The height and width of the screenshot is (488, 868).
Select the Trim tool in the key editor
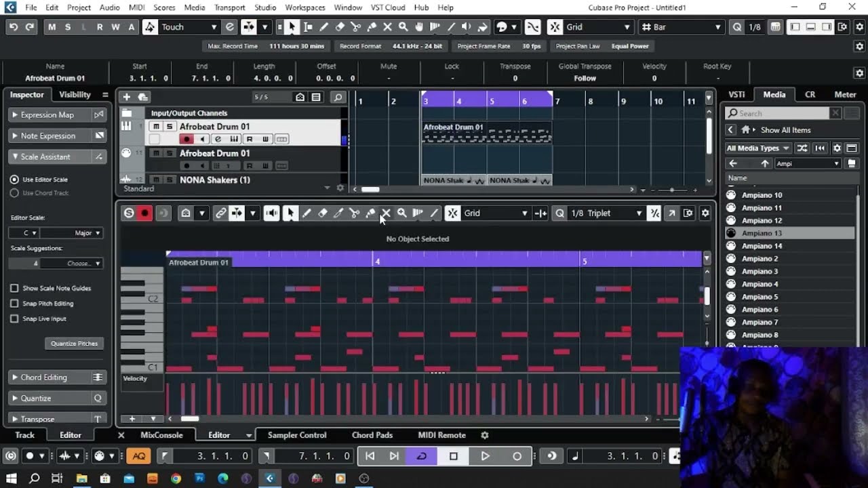click(338, 213)
